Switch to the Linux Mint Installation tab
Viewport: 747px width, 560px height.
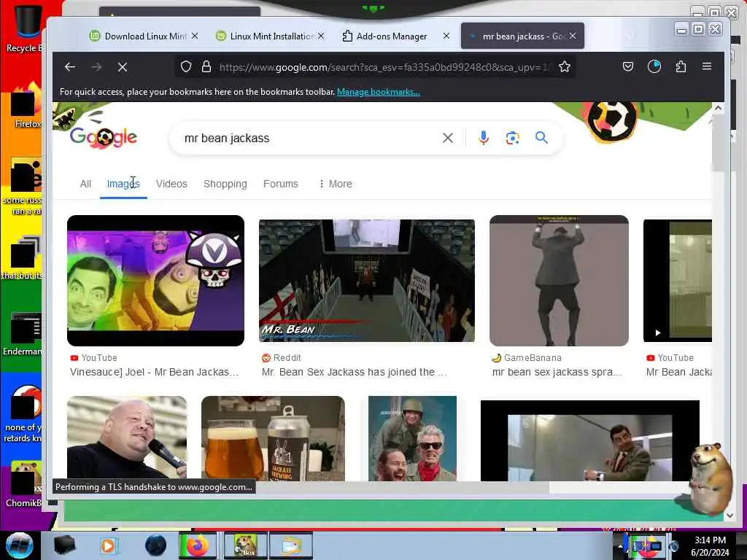(269, 36)
